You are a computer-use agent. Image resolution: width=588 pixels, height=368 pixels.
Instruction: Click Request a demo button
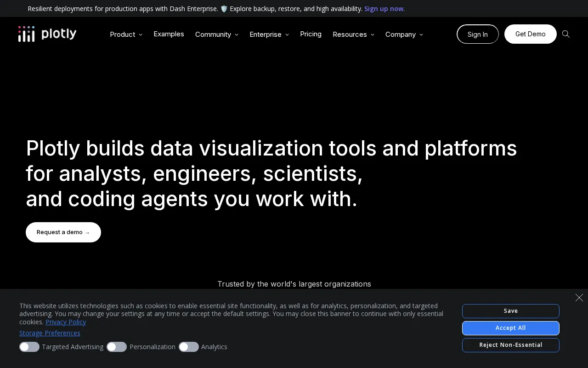coord(63,232)
